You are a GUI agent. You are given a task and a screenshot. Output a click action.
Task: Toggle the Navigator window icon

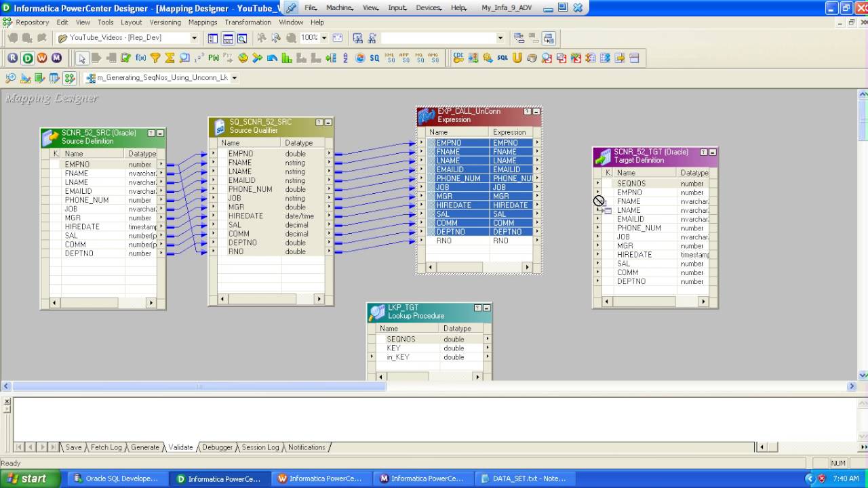(x=213, y=38)
